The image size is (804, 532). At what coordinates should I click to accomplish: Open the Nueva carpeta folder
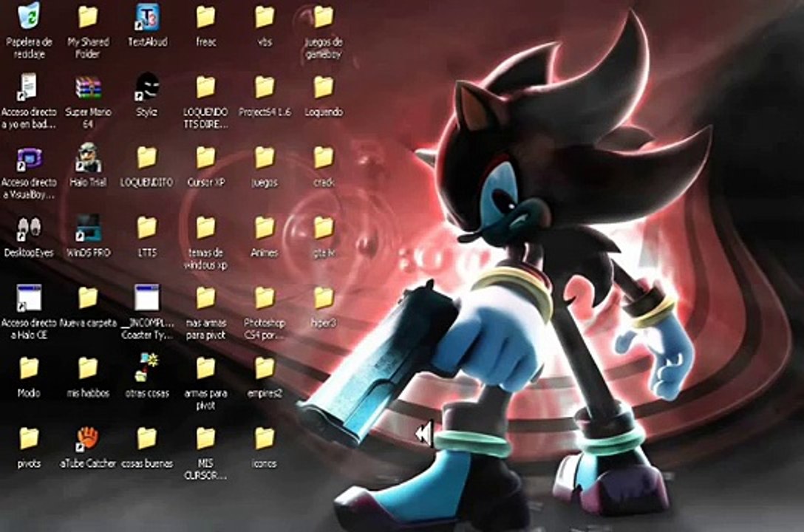pyautogui.click(x=88, y=297)
